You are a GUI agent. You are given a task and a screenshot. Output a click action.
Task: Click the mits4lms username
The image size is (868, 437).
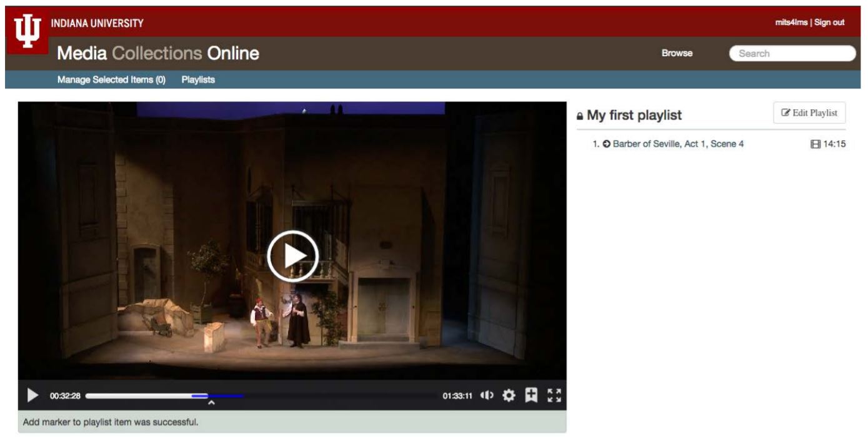click(791, 22)
